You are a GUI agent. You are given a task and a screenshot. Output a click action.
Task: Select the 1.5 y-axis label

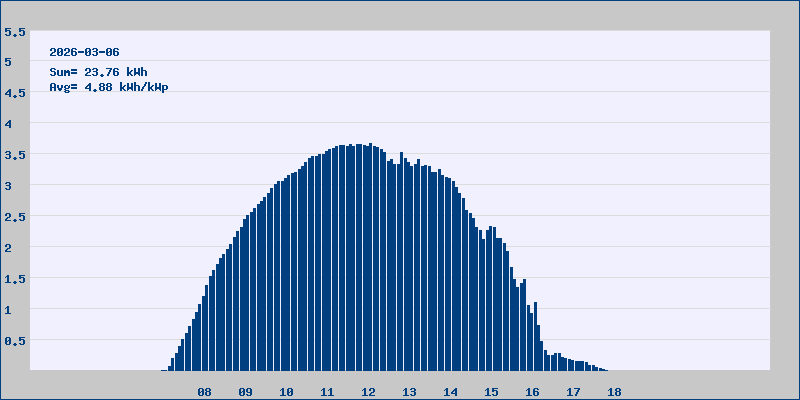click(x=15, y=279)
